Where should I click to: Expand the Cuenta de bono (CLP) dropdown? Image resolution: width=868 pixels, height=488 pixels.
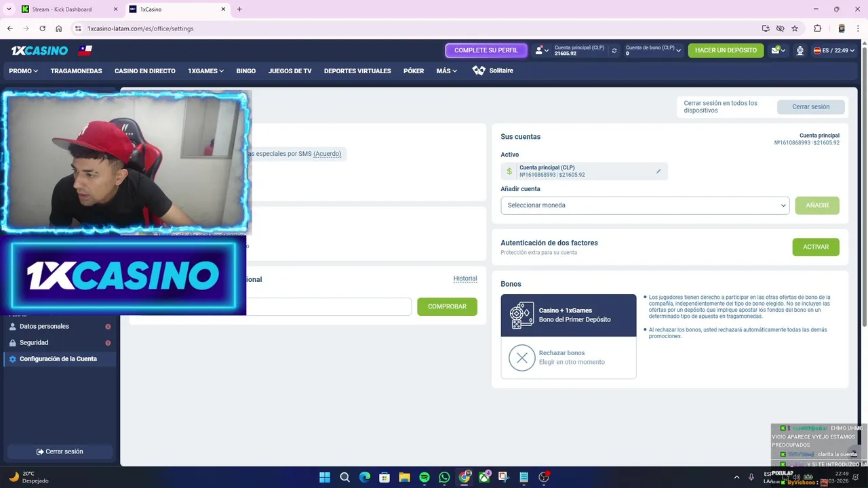tap(654, 50)
